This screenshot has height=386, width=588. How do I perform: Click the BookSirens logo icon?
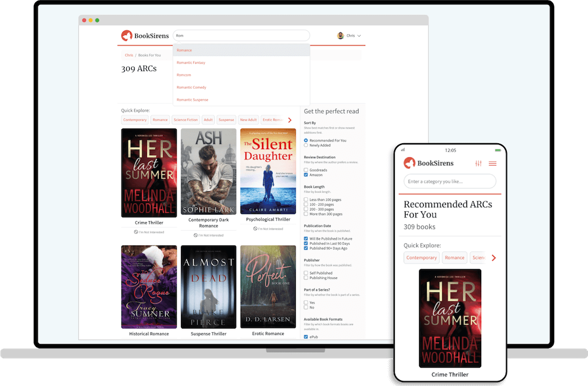pyautogui.click(x=126, y=36)
